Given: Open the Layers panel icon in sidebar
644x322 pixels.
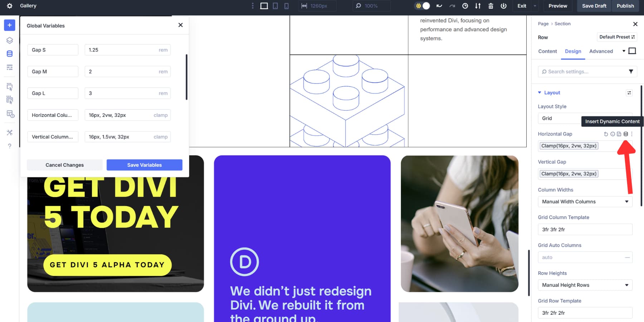Looking at the screenshot, I should click(10, 40).
